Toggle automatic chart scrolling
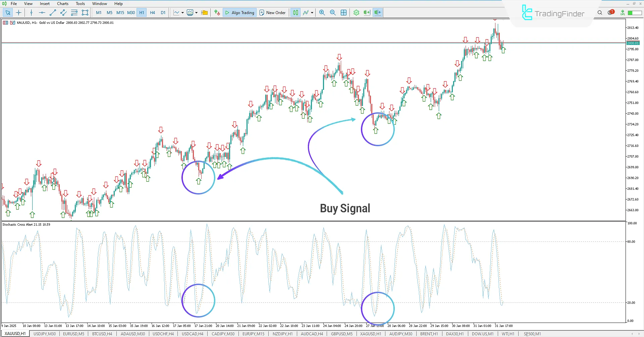The image size is (644, 337). pos(367,12)
